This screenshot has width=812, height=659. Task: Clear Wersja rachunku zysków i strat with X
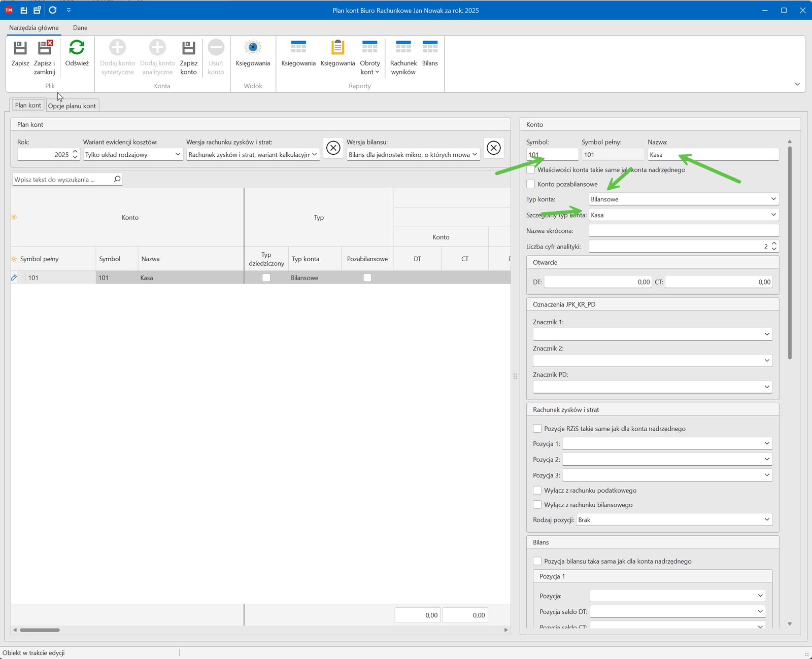coord(333,148)
